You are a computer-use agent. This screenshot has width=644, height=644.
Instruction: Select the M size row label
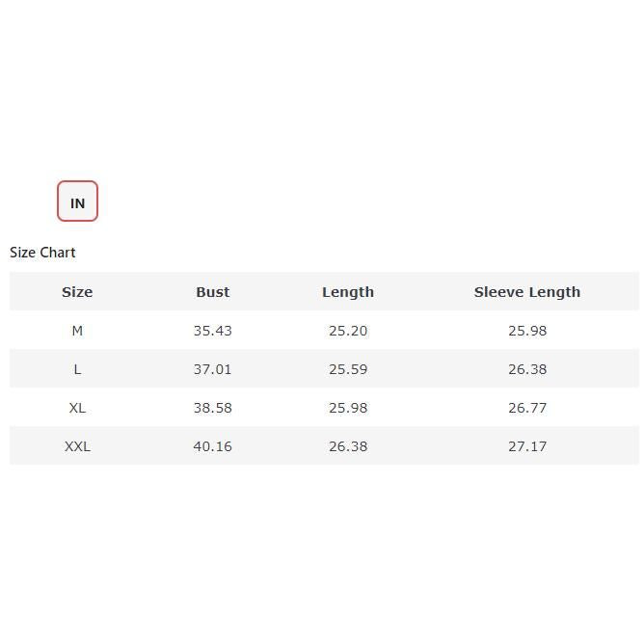point(77,331)
